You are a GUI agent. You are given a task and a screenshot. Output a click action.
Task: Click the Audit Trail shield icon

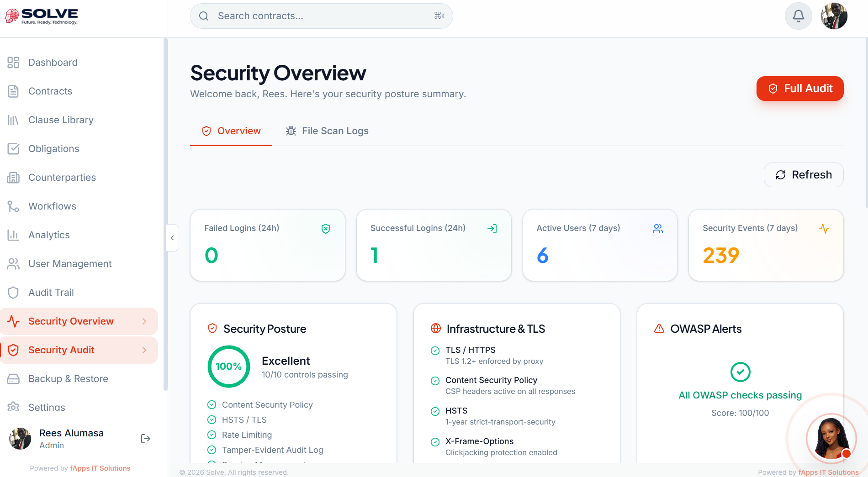[13, 293]
